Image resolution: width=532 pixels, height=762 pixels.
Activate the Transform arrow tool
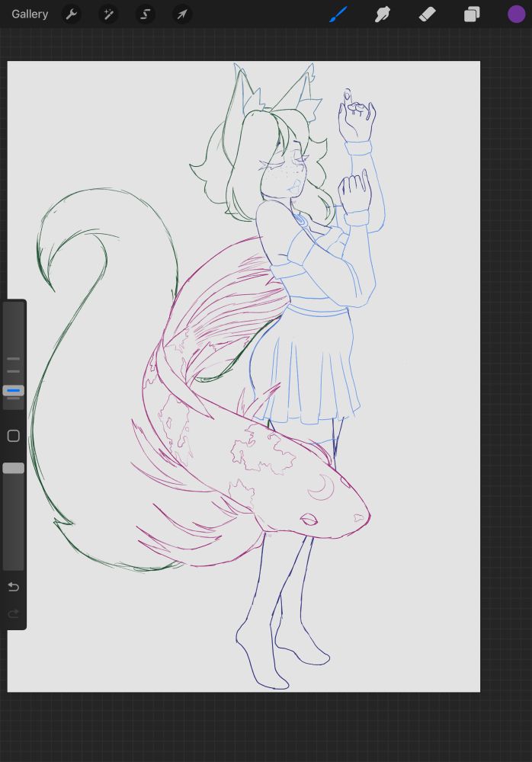(182, 14)
